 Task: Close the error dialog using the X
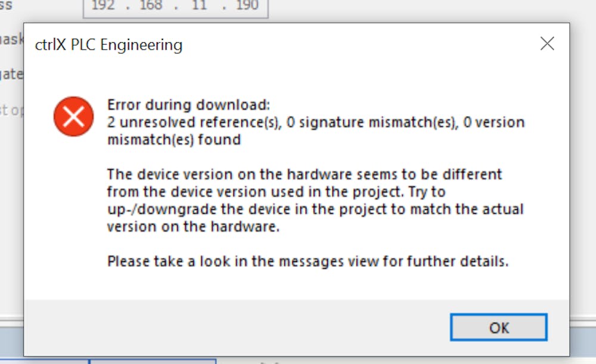[547, 43]
